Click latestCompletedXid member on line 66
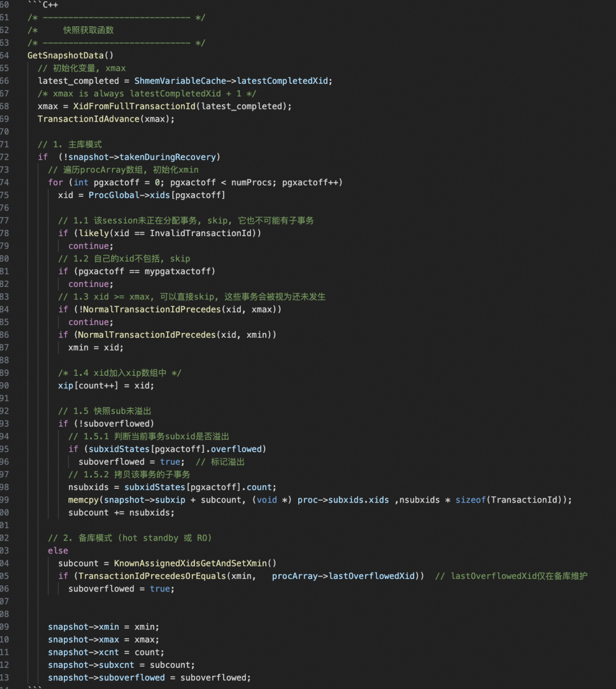The height and width of the screenshot is (689, 616). [x=283, y=81]
